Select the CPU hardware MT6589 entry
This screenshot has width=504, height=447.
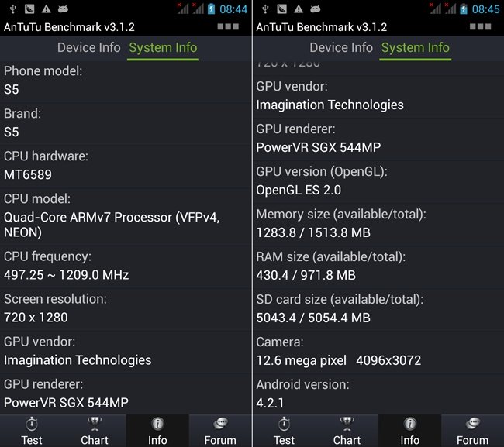(126, 165)
